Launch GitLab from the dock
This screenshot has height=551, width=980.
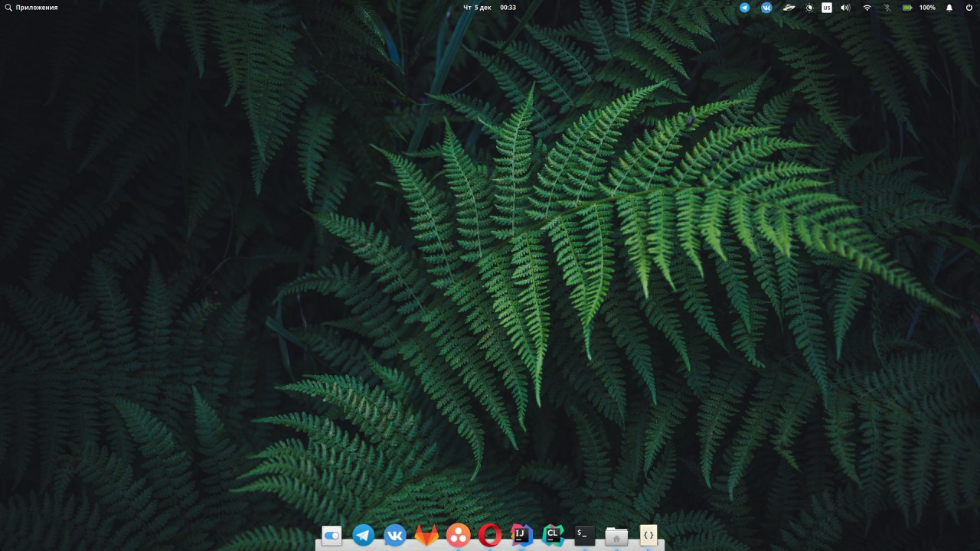426,536
